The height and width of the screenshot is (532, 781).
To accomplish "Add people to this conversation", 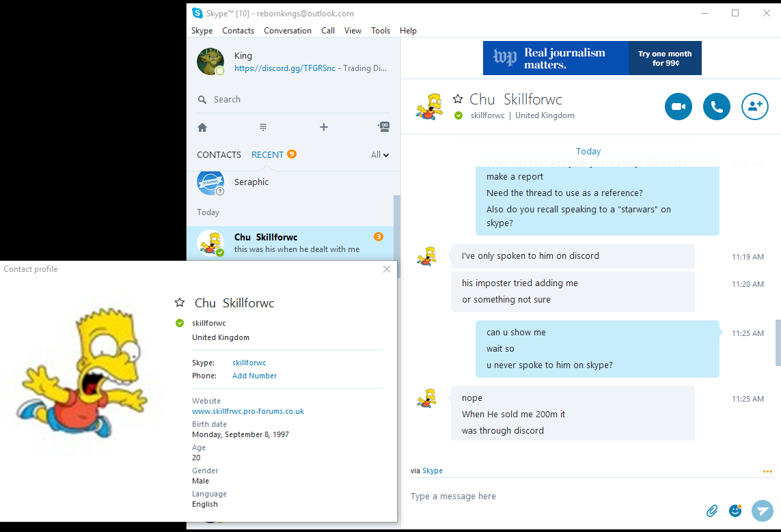I will click(x=754, y=107).
